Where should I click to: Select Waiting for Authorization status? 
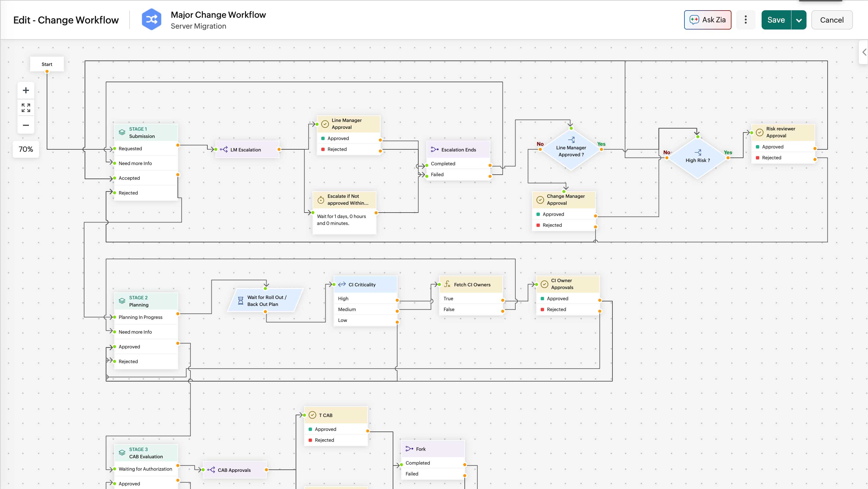[x=146, y=469]
